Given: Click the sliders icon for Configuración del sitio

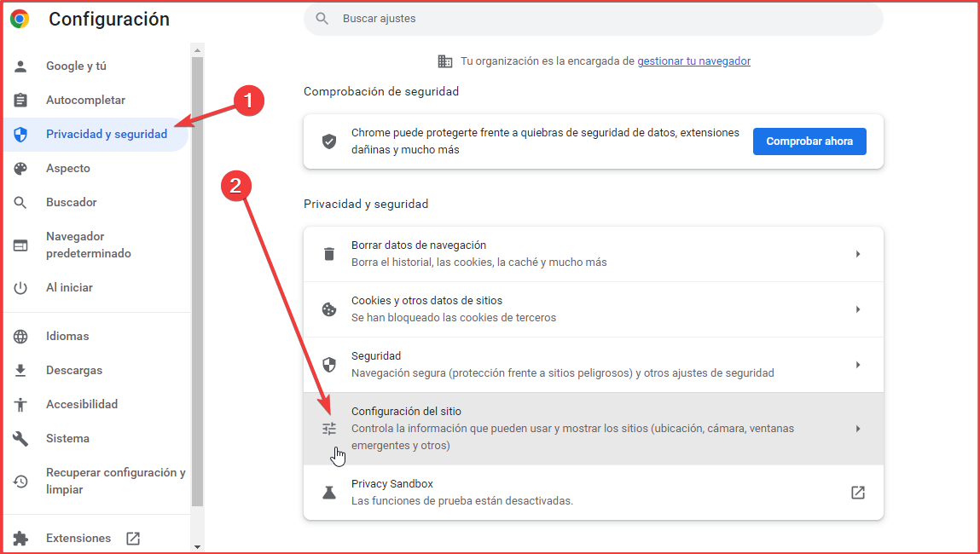Looking at the screenshot, I should click(x=328, y=429).
